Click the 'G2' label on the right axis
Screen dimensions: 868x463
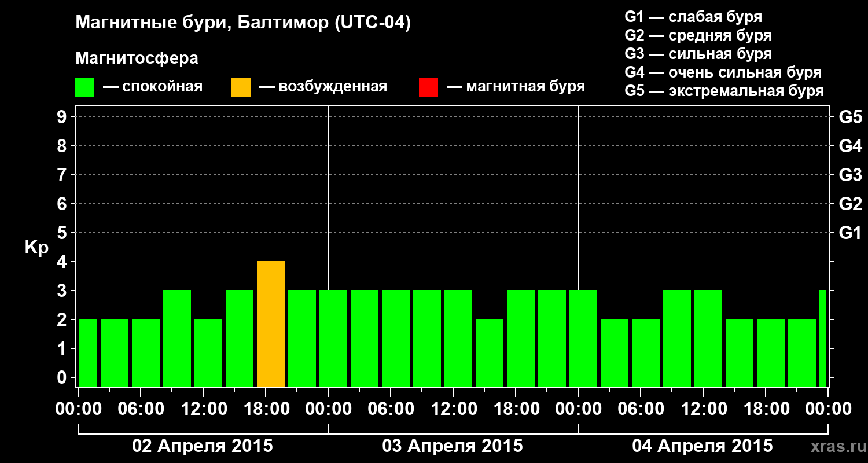[x=850, y=204]
